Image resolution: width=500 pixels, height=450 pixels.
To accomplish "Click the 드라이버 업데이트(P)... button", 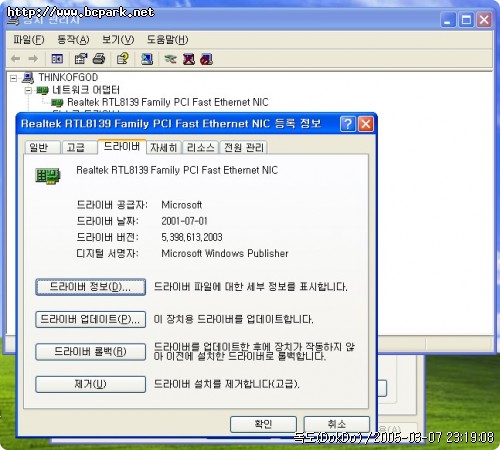I will pos(90,320).
